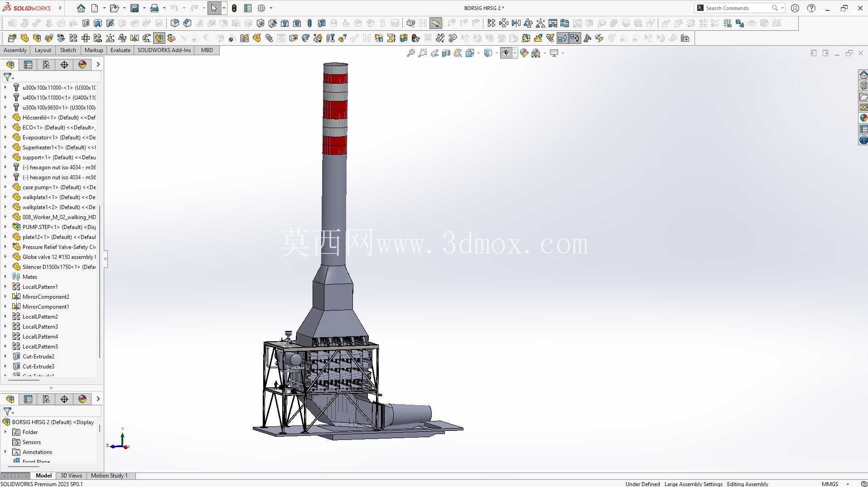
Task: Click Zoom to Fit in view toolbar
Action: point(411,53)
